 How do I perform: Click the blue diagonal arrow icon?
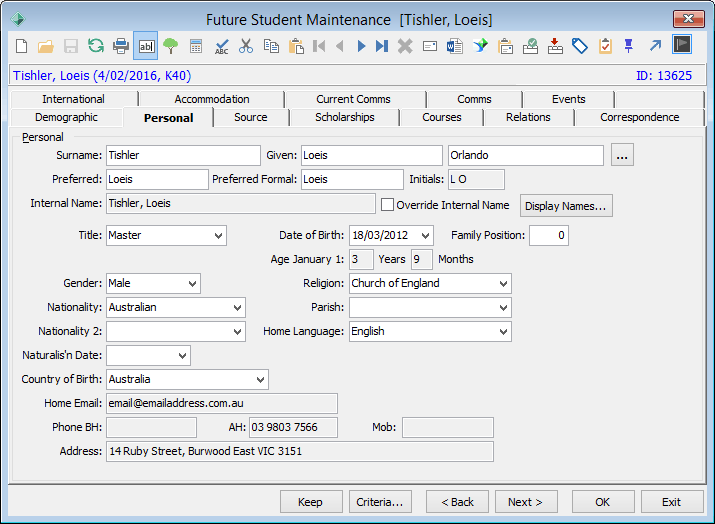coord(655,46)
